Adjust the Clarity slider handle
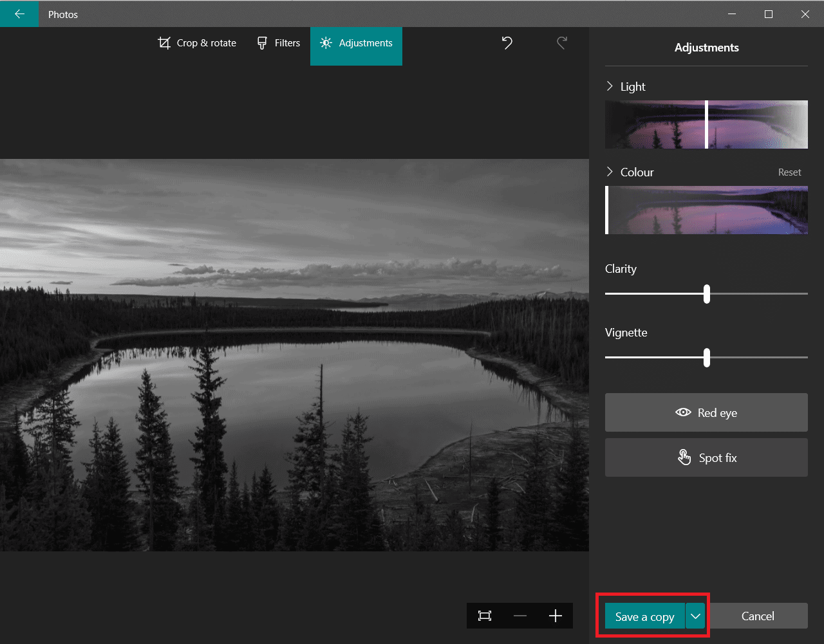Viewport: 824px width, 644px height. point(707,294)
